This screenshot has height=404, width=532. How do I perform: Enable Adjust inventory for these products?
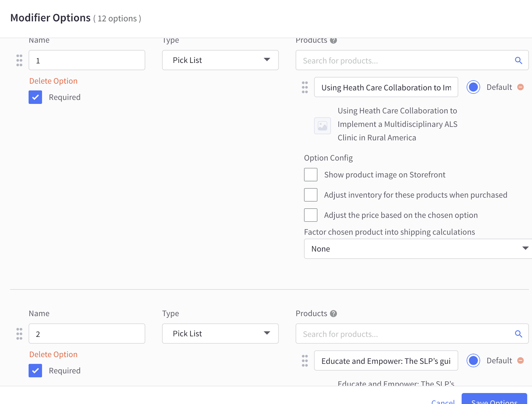point(311,195)
